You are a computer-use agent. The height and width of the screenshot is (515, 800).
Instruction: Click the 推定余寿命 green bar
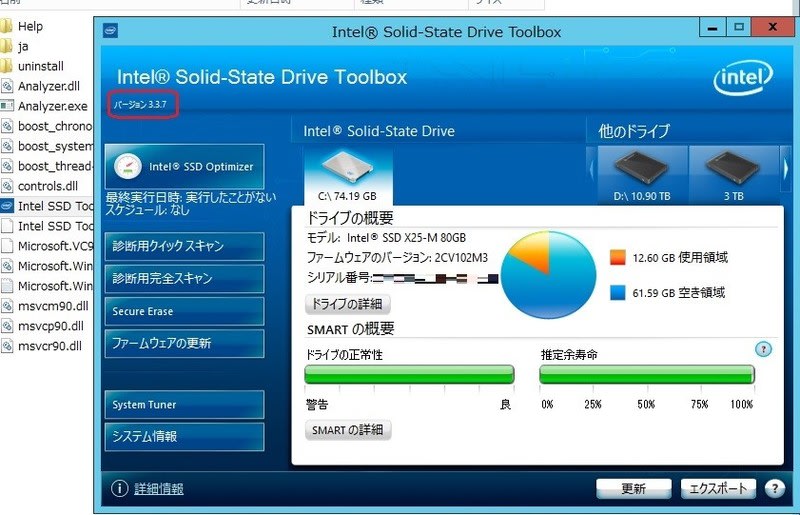tap(646, 375)
